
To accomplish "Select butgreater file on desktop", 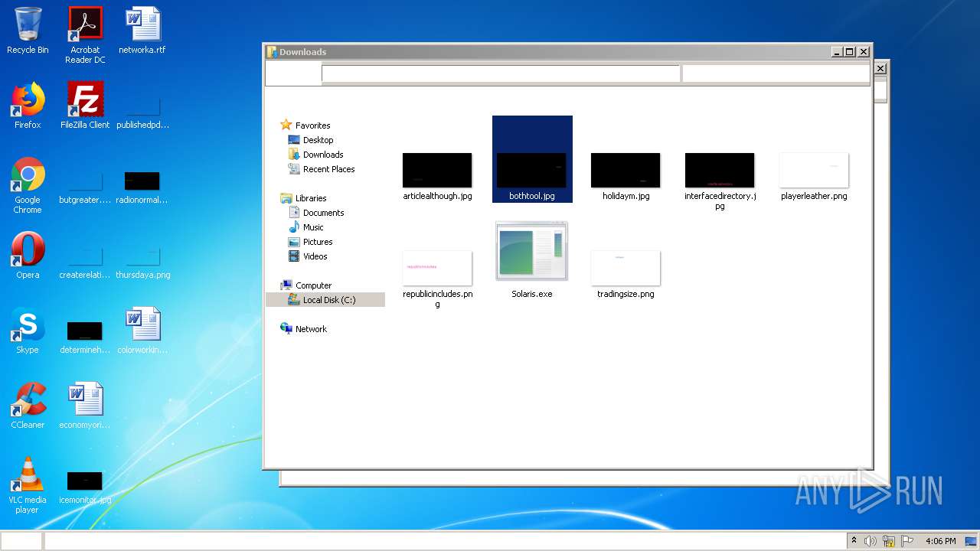I will 85,188.
